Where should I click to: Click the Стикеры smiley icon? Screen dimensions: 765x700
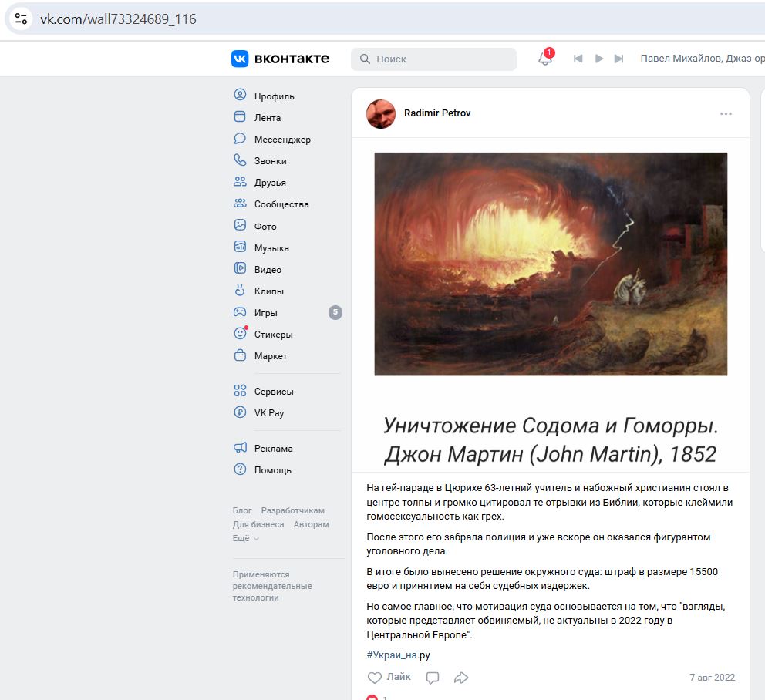240,333
